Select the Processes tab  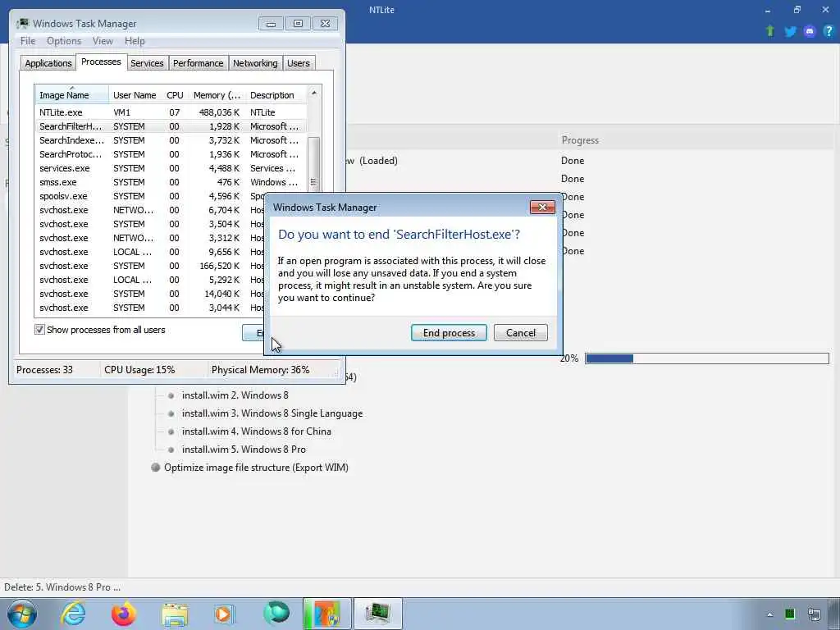coord(101,62)
